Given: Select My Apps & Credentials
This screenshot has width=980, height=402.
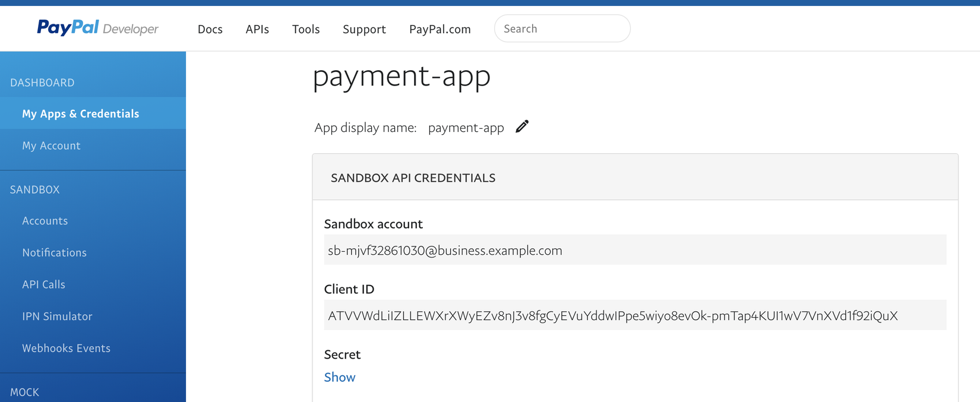Looking at the screenshot, I should coord(81,113).
